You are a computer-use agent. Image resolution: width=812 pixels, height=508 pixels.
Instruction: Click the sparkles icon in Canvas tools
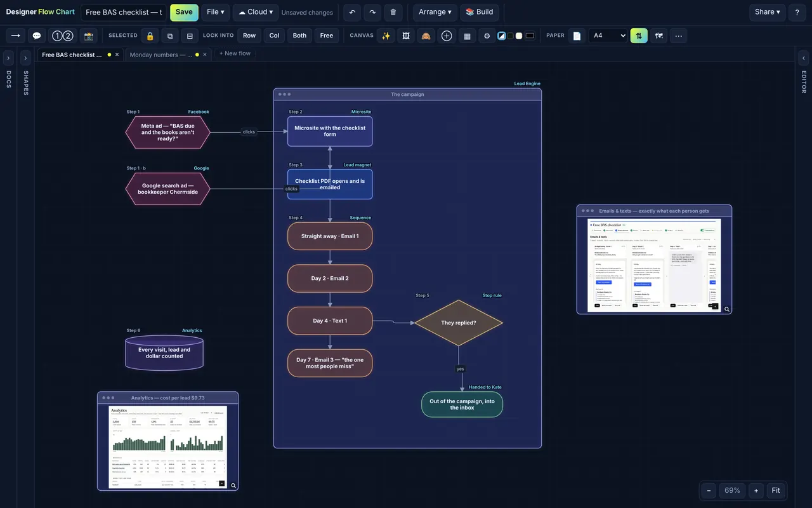pyautogui.click(x=386, y=36)
